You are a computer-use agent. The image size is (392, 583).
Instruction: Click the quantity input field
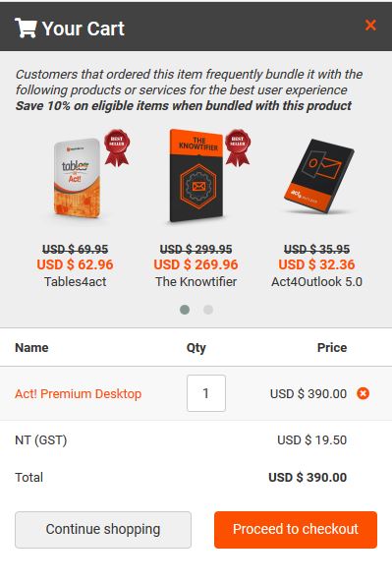[x=206, y=393]
